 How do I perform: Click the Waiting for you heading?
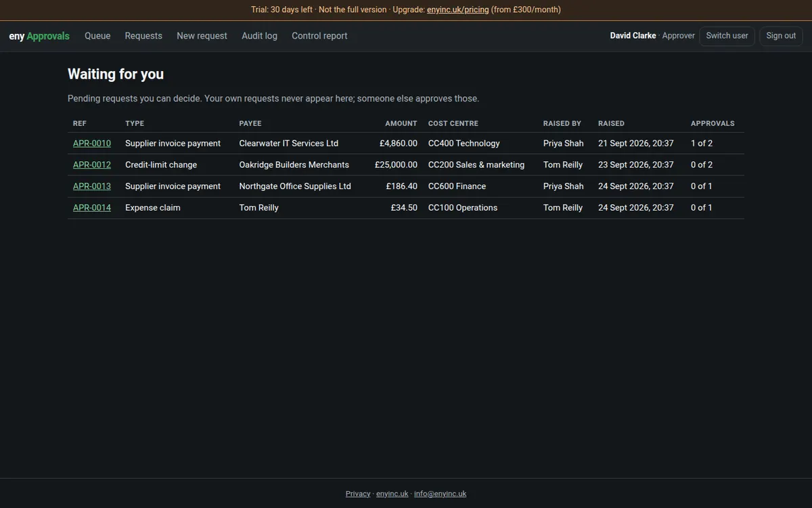tap(116, 75)
